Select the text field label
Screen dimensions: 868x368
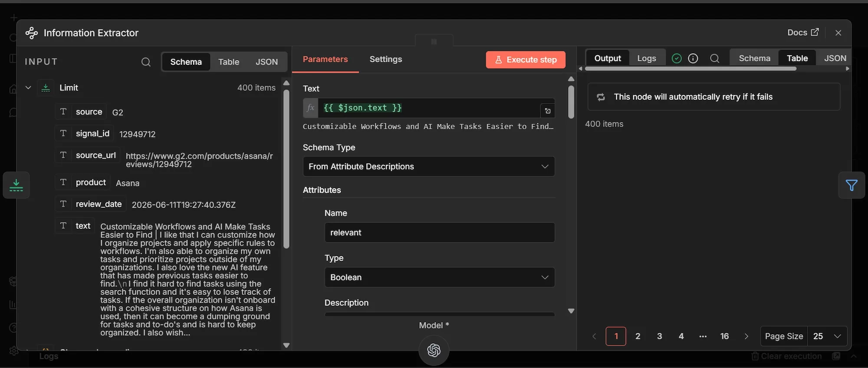point(83,226)
